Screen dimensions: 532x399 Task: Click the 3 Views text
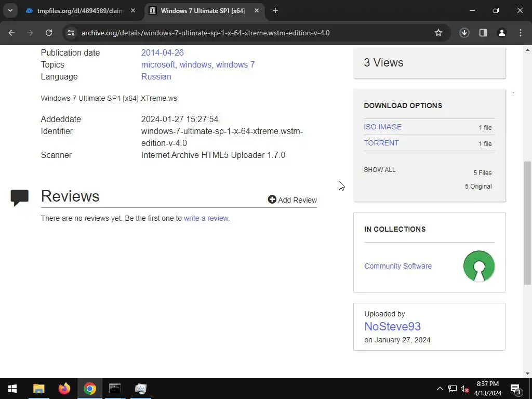[x=383, y=62]
